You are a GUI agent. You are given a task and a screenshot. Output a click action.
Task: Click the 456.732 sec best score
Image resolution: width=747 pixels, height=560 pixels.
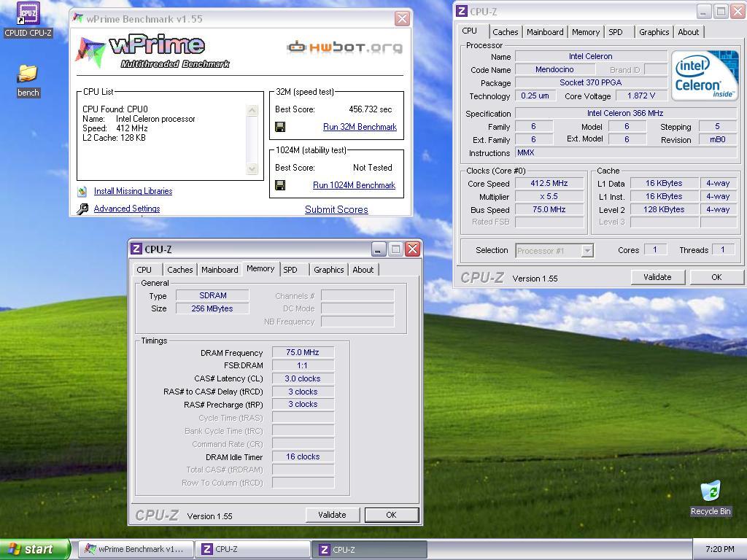pos(370,109)
